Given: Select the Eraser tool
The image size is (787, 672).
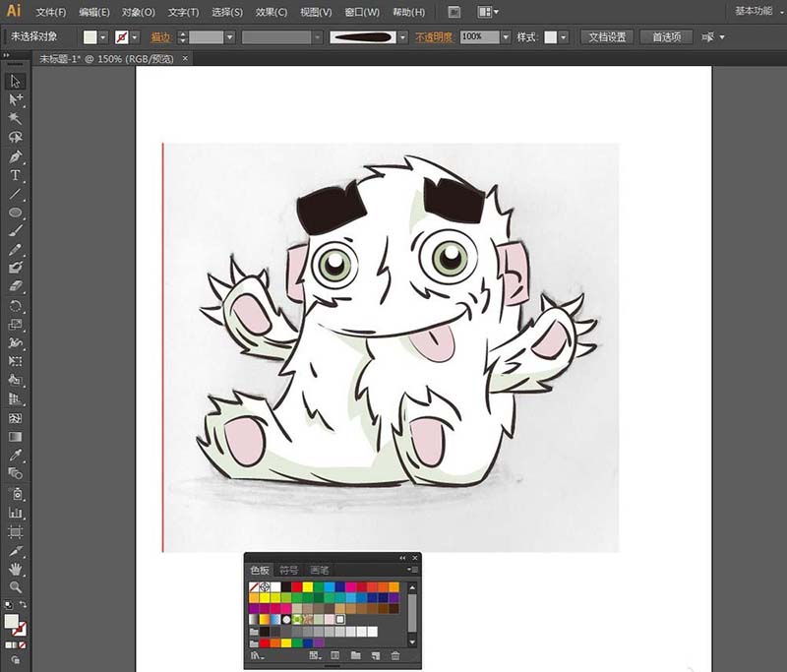Looking at the screenshot, I should click(x=15, y=286).
